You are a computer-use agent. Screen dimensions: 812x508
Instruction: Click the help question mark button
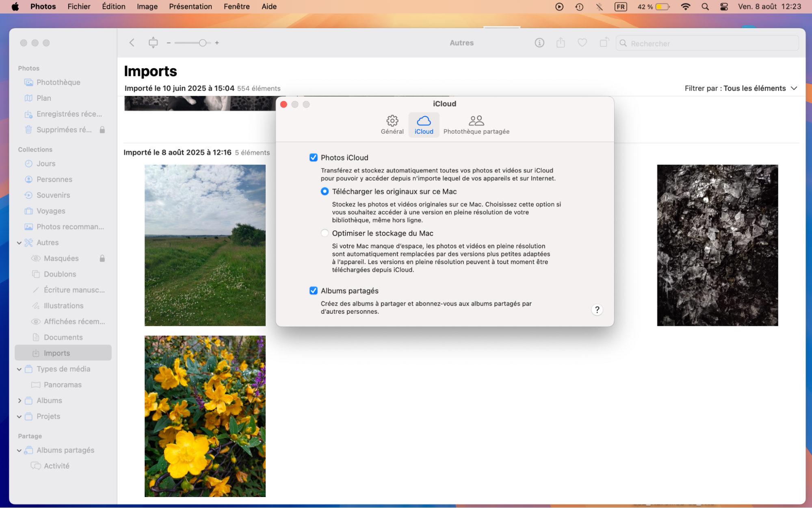(x=597, y=310)
